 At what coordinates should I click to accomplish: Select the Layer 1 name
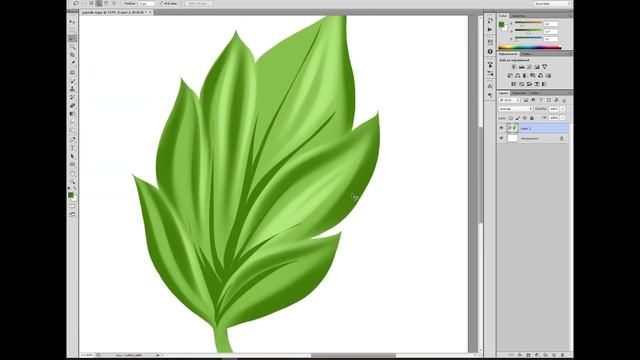526,129
